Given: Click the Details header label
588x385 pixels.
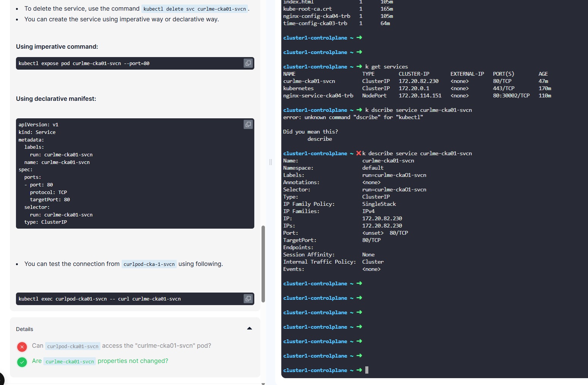Looking at the screenshot, I should pos(24,329).
